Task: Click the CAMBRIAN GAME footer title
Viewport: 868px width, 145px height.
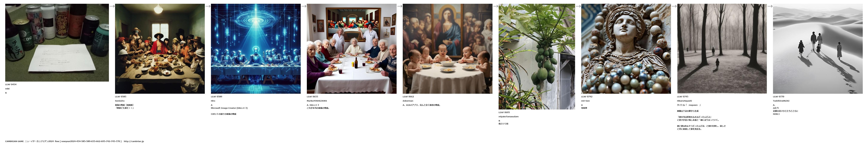Action: [x=14, y=141]
